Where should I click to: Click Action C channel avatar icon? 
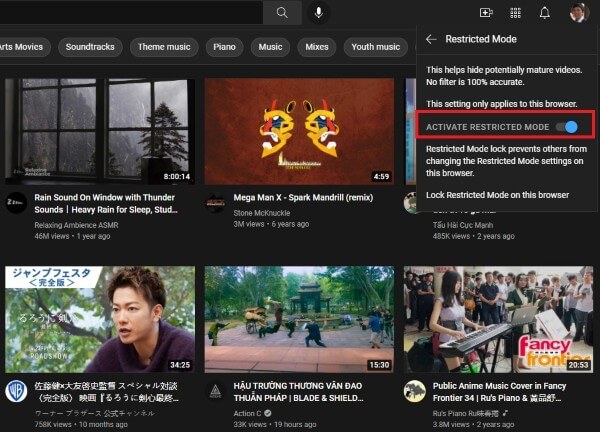[x=214, y=389]
